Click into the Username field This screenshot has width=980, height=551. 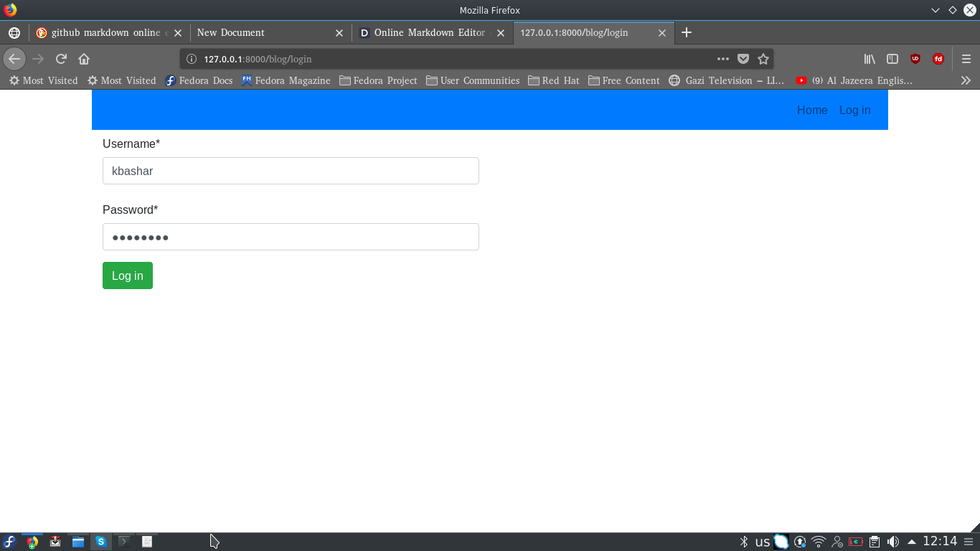click(x=291, y=171)
